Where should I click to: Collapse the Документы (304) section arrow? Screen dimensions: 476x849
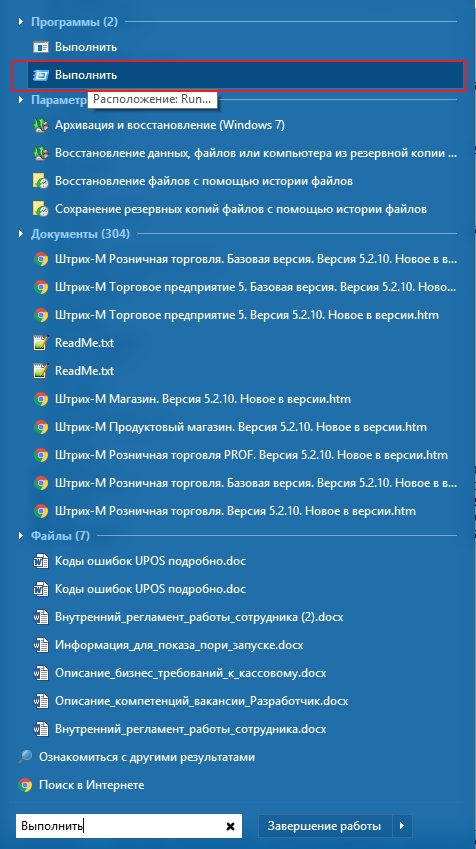pos(21,234)
